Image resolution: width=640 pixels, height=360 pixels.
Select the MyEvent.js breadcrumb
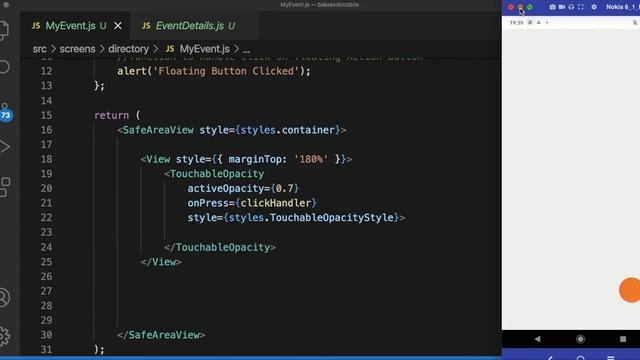[x=204, y=49]
